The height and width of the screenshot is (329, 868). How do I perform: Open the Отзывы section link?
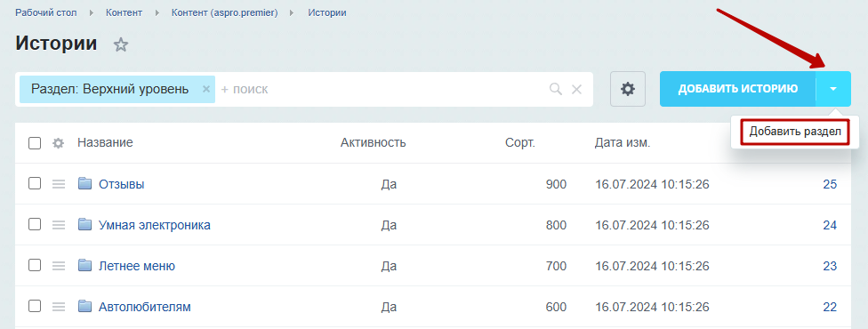coord(121,184)
